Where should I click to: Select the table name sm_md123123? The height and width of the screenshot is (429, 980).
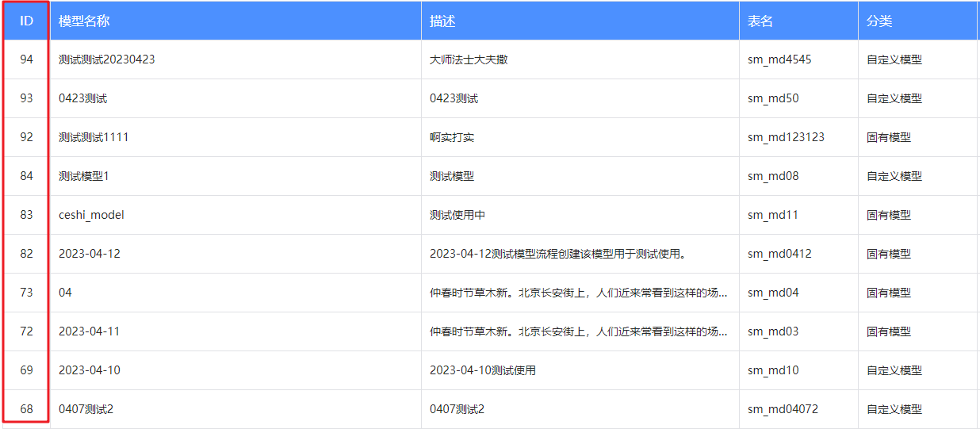point(786,137)
